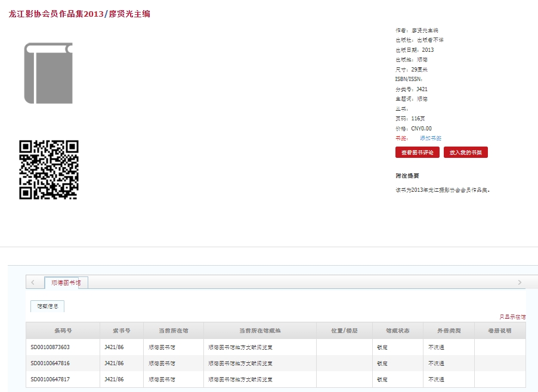Image resolution: width=538 pixels, height=392 pixels.
Task: Click the 索书号 column header
Action: pos(122,331)
